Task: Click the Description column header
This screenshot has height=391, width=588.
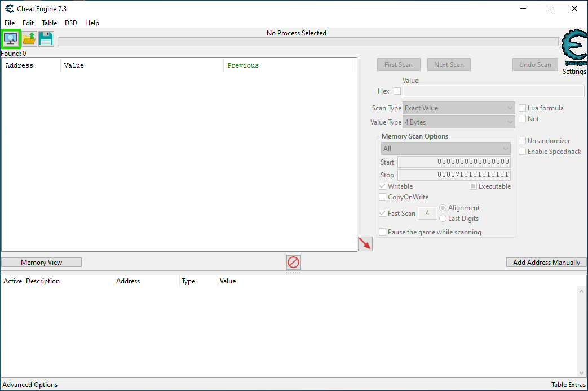Action: [x=69, y=281]
